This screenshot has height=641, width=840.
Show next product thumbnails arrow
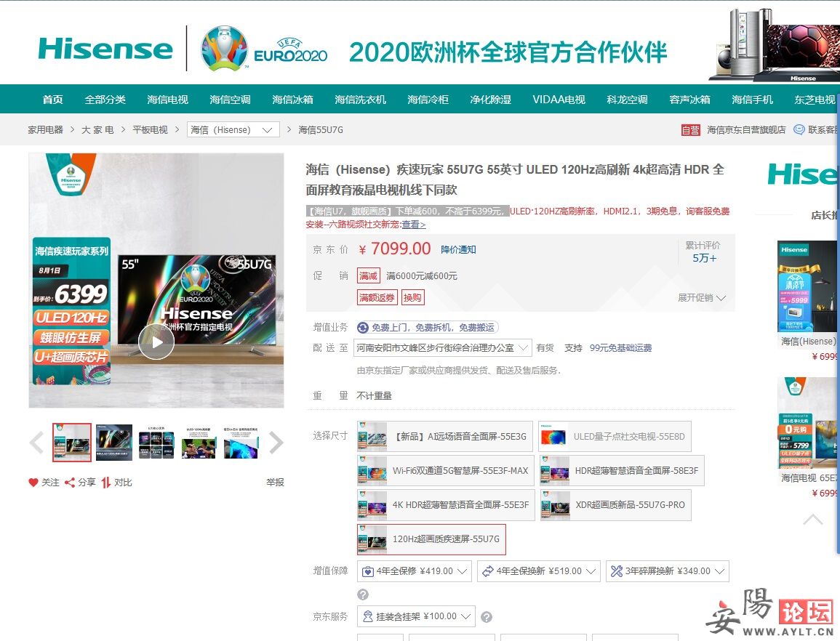(x=276, y=443)
